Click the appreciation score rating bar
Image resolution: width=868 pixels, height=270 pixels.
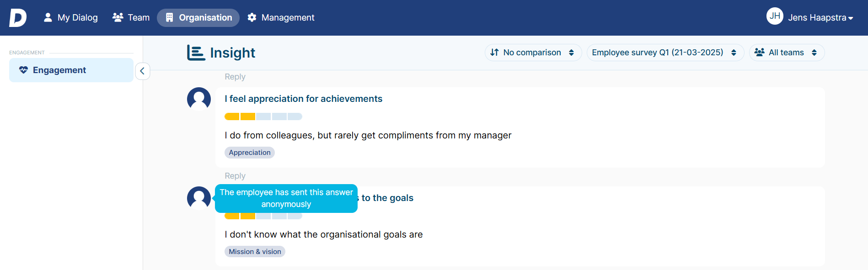[x=263, y=116]
